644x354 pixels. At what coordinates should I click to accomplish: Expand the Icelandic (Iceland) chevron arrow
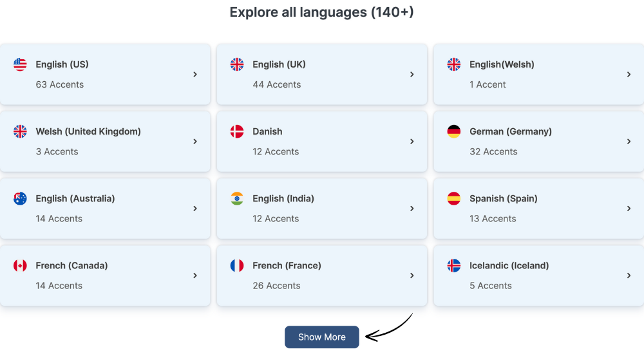pyautogui.click(x=629, y=275)
